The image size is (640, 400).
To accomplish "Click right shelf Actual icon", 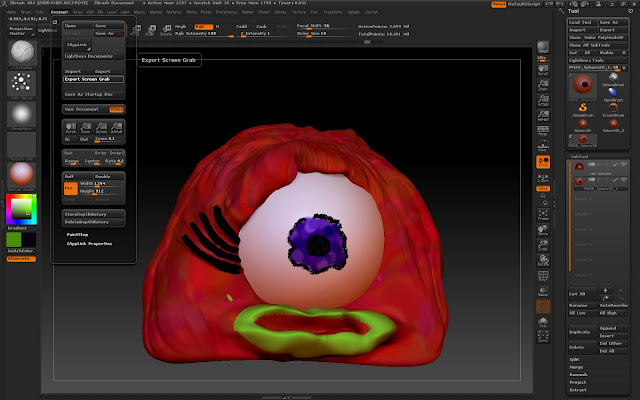I will pos(543,100).
